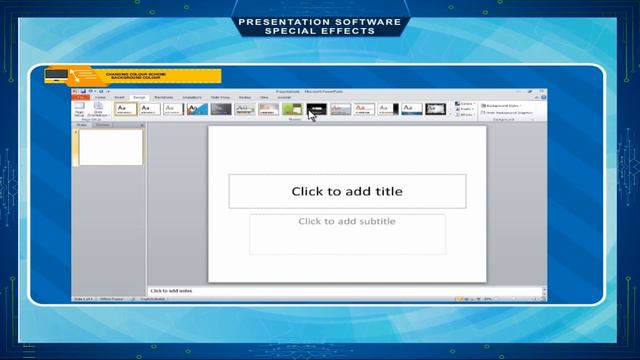Close the slides thumbnail pane
The image size is (640, 360).
(142, 125)
